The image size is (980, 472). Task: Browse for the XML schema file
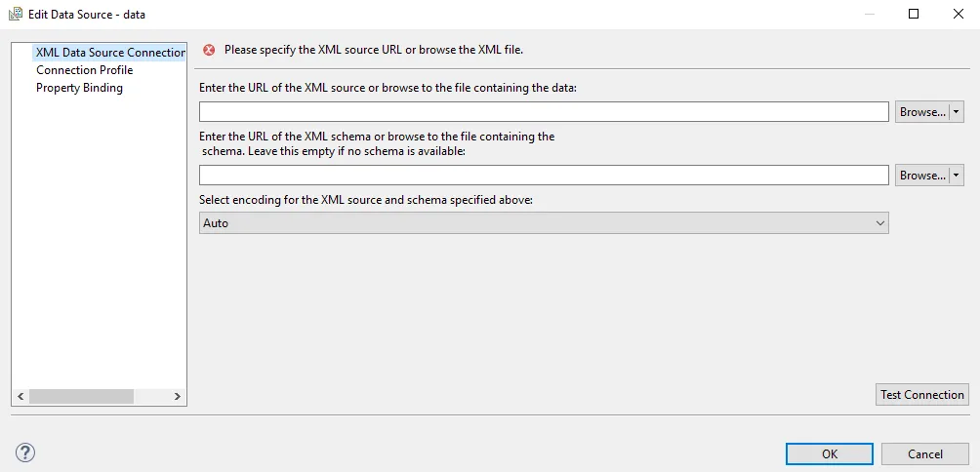(921, 176)
